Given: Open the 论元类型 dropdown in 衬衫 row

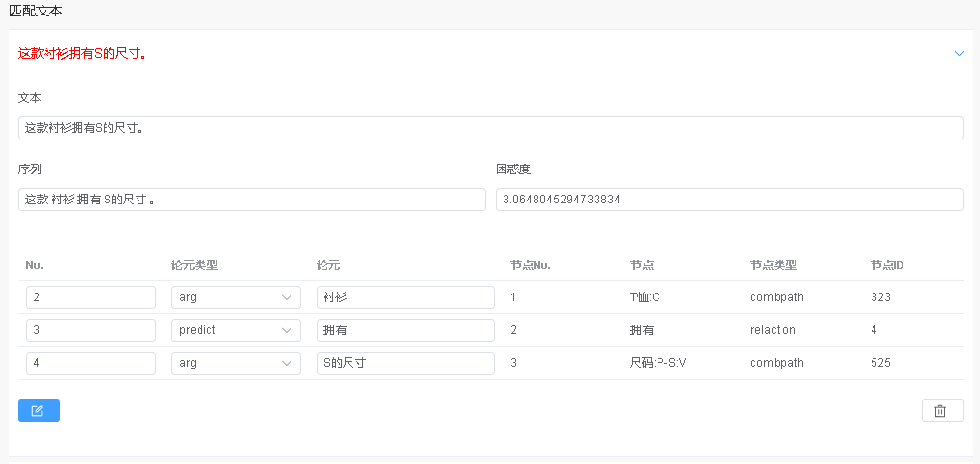Looking at the screenshot, I should click(x=236, y=297).
